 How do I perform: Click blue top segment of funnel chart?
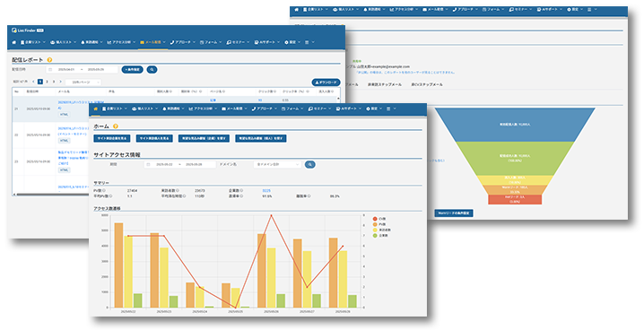coord(515,125)
